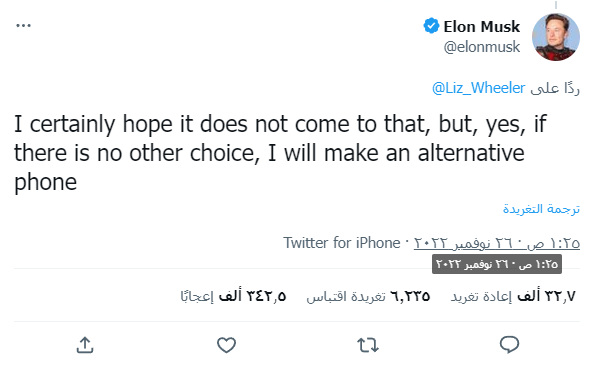Open the Twitter for iPhone source link
The image size is (594, 366).
coord(342,243)
